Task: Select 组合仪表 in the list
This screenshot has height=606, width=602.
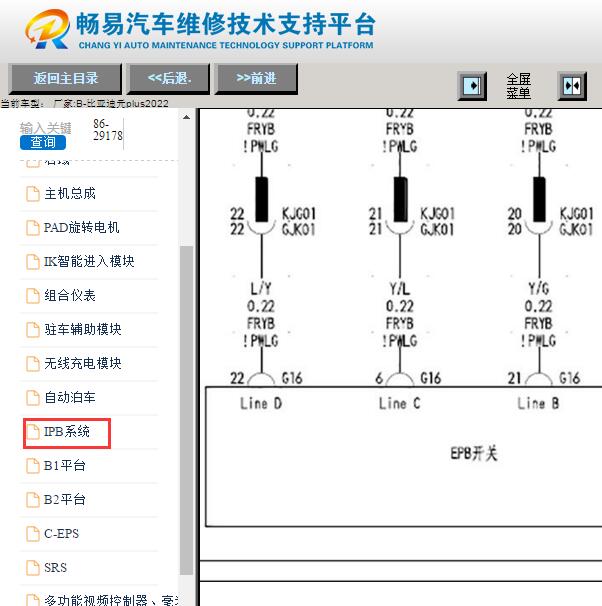Action: coord(70,296)
